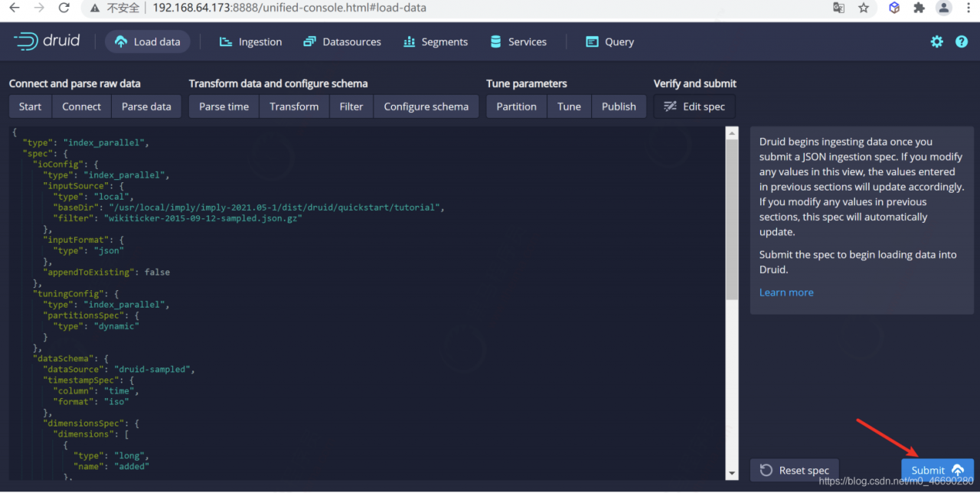This screenshot has width=980, height=493.
Task: Click browser back arrow
Action: 14,8
